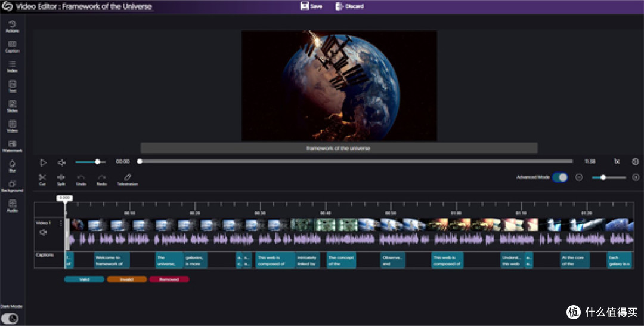Open the Caption tool in sidebar

click(13, 47)
